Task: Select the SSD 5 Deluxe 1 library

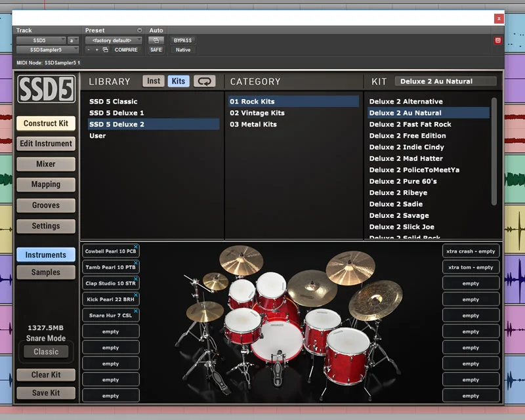Action: point(154,113)
